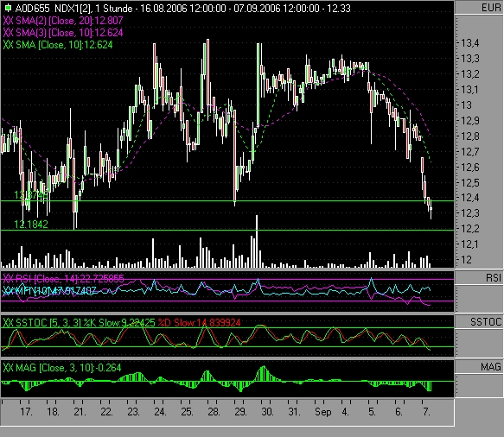This screenshot has height=437, width=504.
Task: Click the 13,3 price axis label
Action: [470, 59]
